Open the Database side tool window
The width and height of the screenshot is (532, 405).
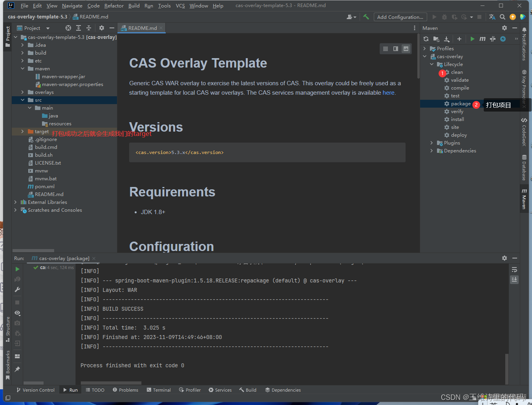[524, 168]
